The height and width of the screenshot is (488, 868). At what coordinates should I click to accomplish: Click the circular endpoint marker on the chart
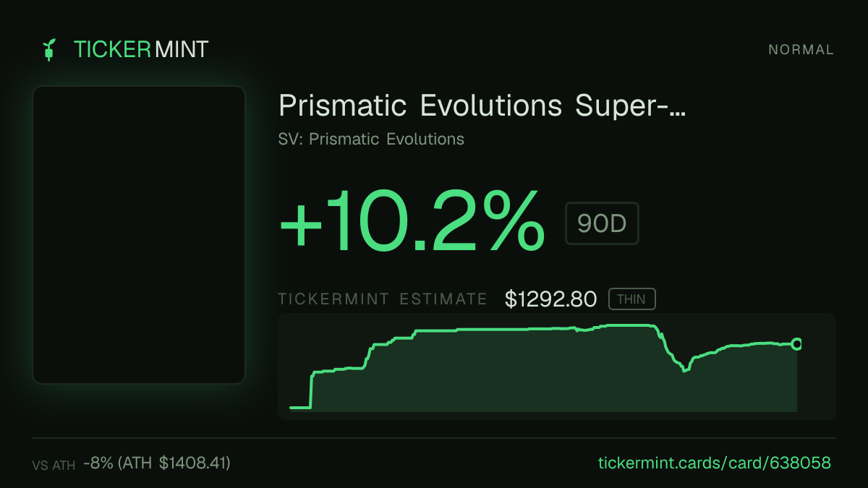point(797,344)
